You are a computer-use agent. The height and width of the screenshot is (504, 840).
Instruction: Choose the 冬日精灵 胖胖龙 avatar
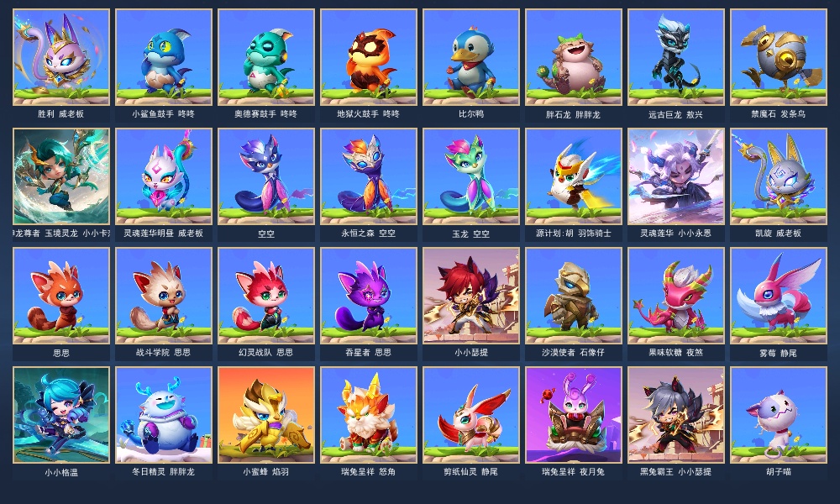(164, 415)
